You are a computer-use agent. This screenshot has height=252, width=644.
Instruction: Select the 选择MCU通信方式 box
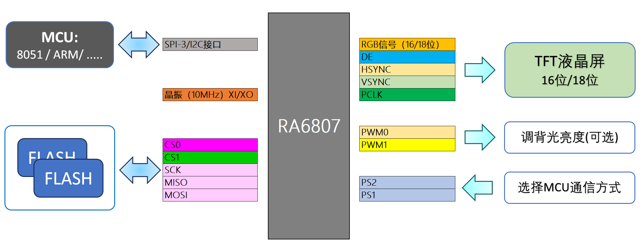(x=570, y=188)
